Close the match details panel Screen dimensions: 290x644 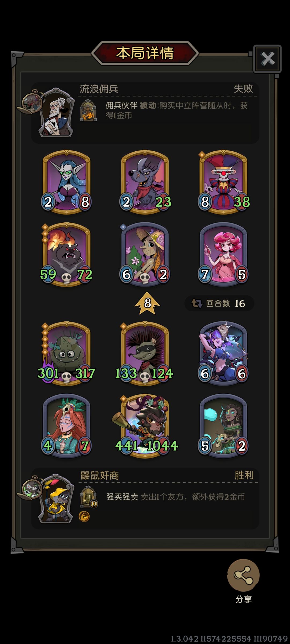[267, 59]
